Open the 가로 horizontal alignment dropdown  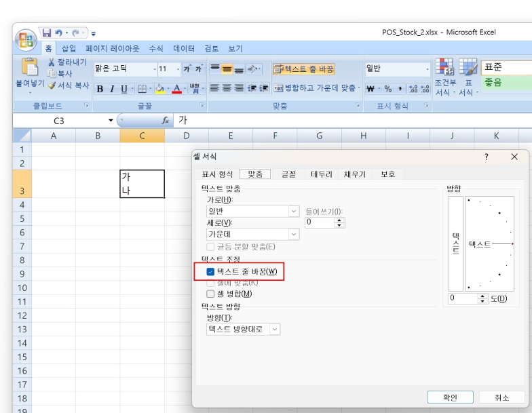[294, 212]
